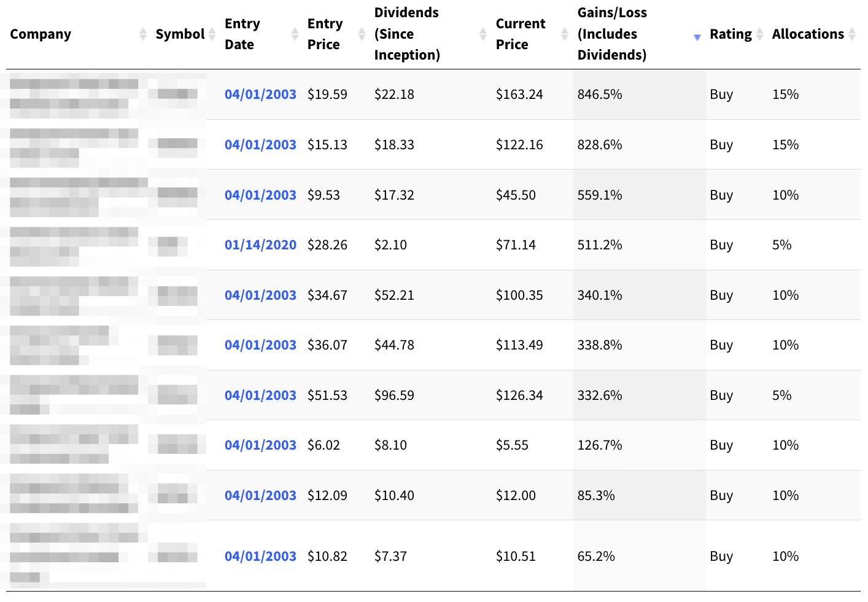
Task: Sort by Dividends (Since Inception) arrows
Action: (483, 34)
